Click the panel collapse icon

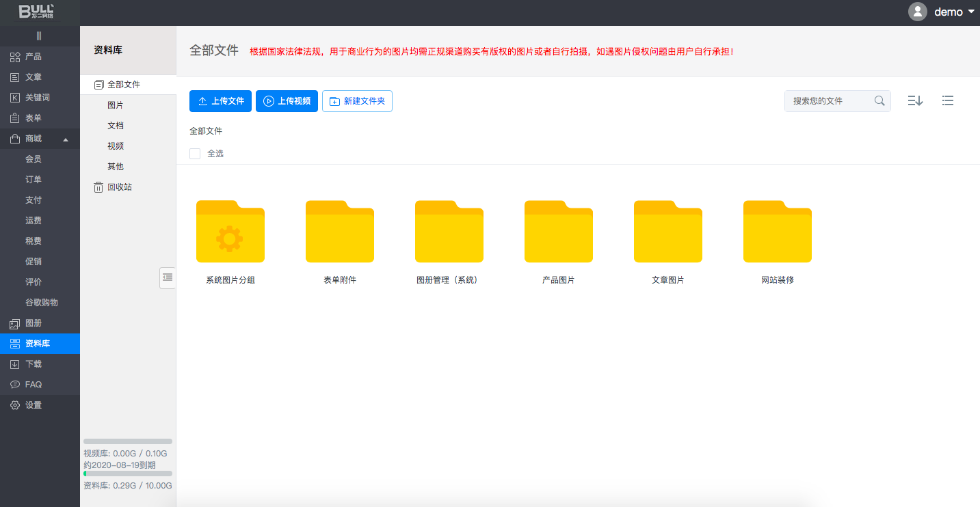168,277
